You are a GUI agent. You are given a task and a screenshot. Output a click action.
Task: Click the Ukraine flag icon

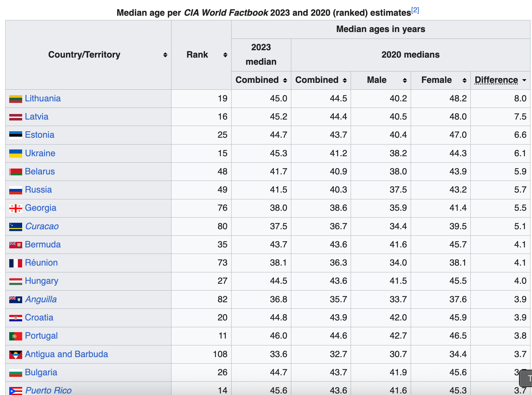15,153
